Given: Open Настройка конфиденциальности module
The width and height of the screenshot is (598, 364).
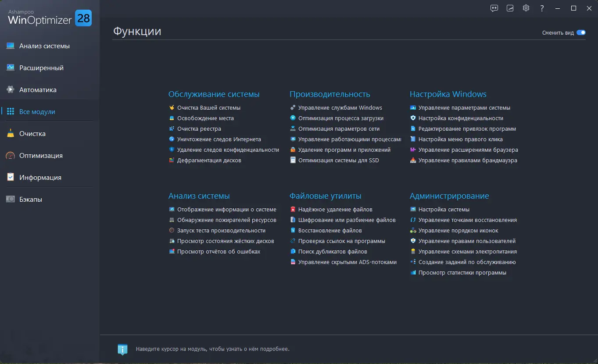Looking at the screenshot, I should tap(461, 118).
